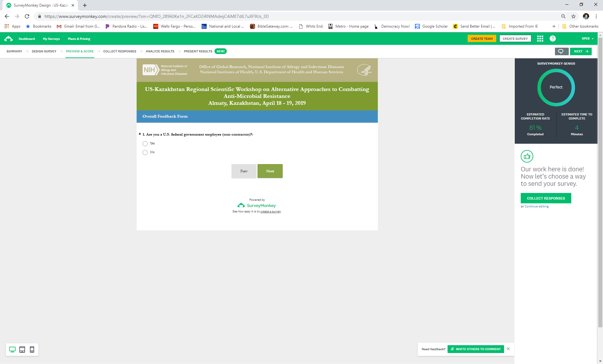
Task: Click the SurveyMonkey logo in header
Action: point(8,39)
